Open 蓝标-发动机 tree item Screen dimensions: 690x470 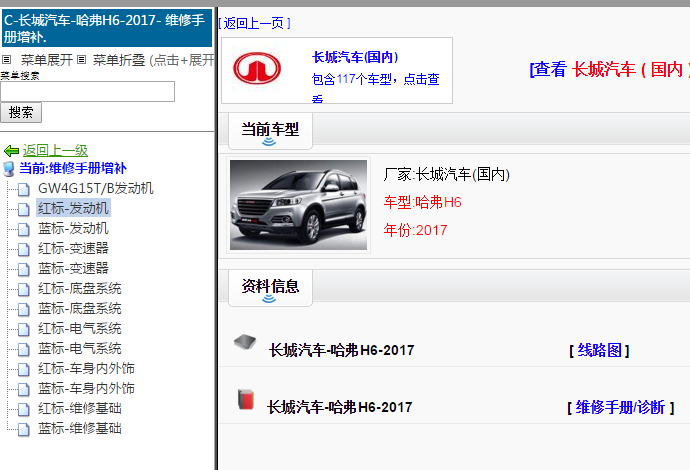(73, 228)
